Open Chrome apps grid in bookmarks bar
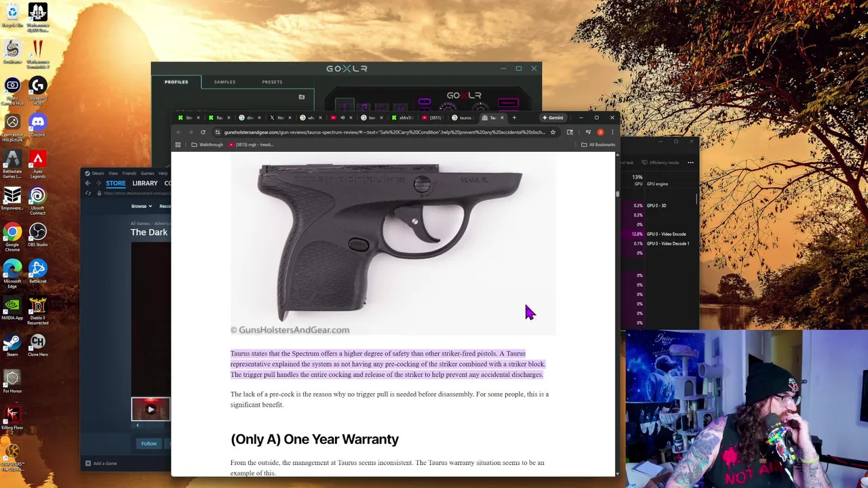Screen dimensions: 868x488 [178, 144]
